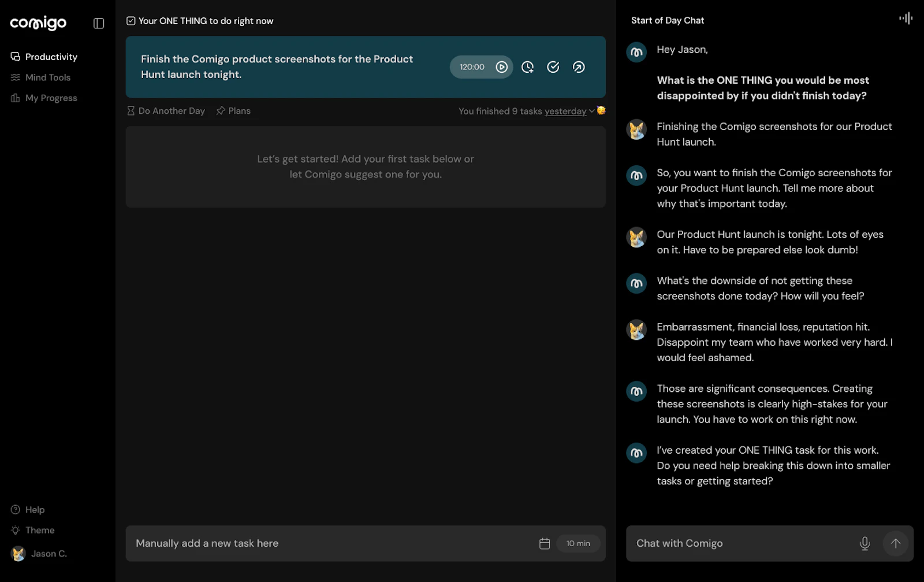Click Jason C. avatar picture
Image resolution: width=924 pixels, height=582 pixels.
pos(18,554)
